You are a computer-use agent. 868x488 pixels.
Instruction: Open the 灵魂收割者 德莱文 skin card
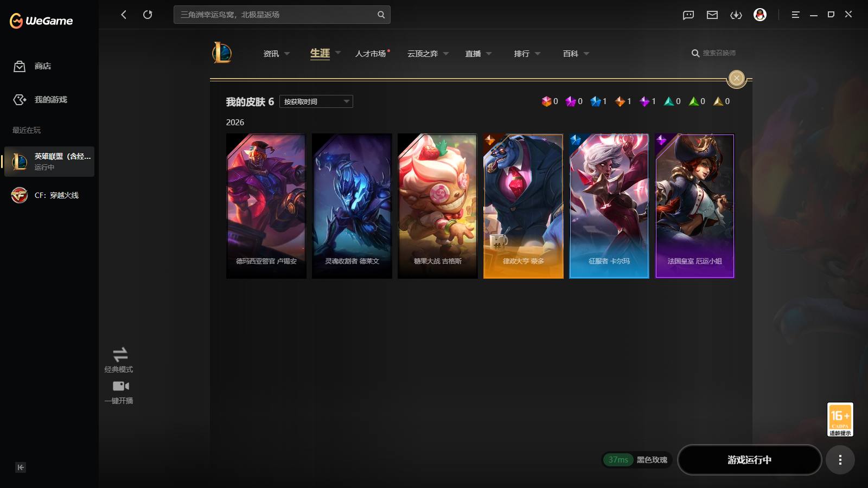point(352,206)
